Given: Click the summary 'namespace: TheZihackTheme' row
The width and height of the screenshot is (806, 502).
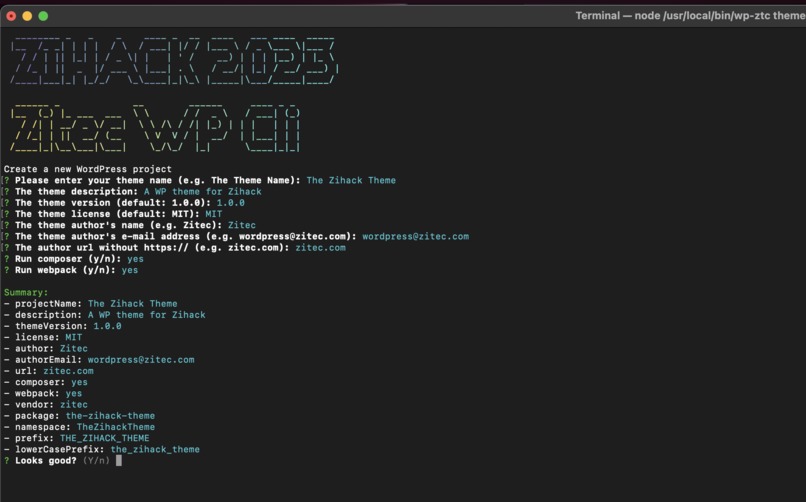Looking at the screenshot, I should pyautogui.click(x=79, y=427).
